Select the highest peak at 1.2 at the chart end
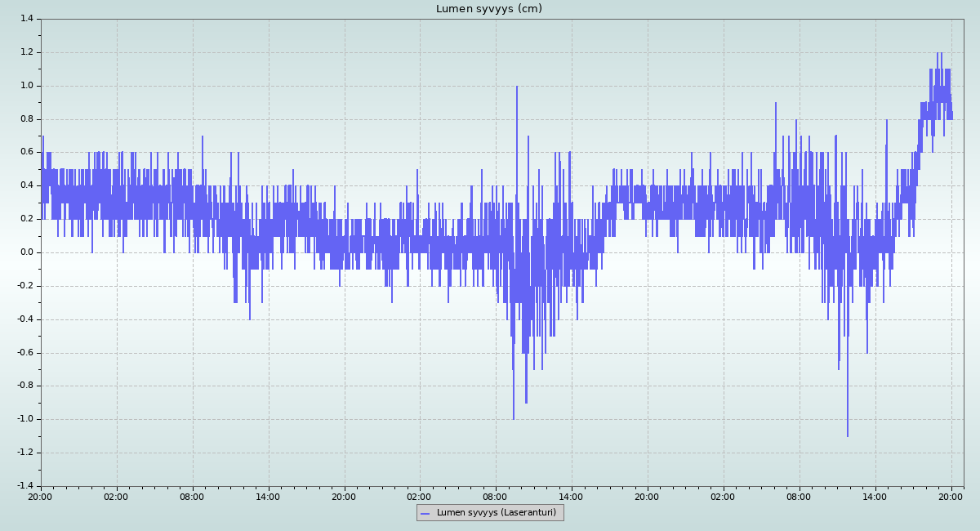This screenshot has width=980, height=531. [938, 56]
